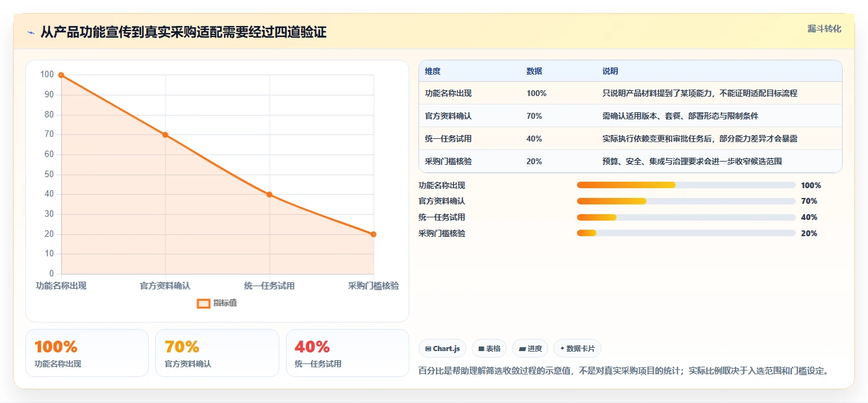
Task: Click the 进度 chip
Action: 530,348
